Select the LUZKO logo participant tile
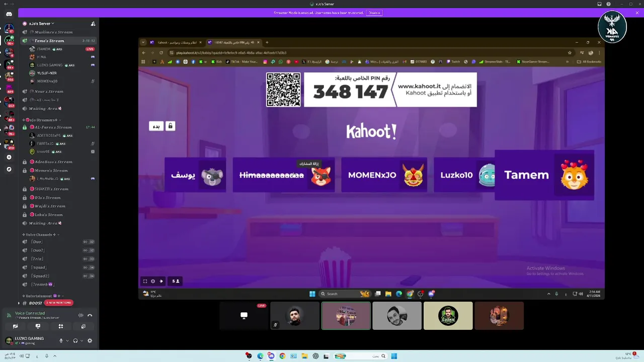Screen dimensions: 644x362 pos(448,316)
